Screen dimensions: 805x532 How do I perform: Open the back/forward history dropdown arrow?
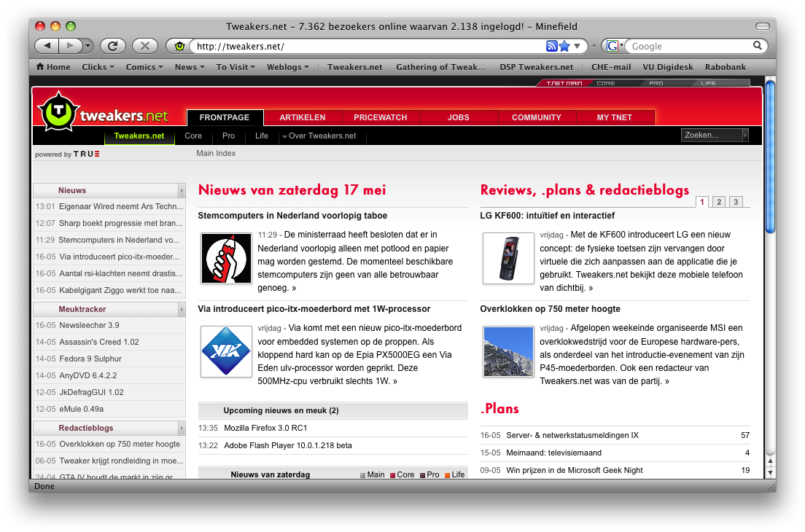click(x=87, y=46)
